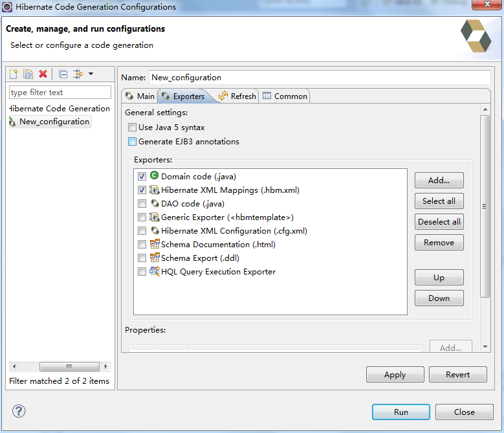Uncheck Hibernate XML Mappings (.hbm.xml) exporter
504x433 pixels.
(142, 190)
